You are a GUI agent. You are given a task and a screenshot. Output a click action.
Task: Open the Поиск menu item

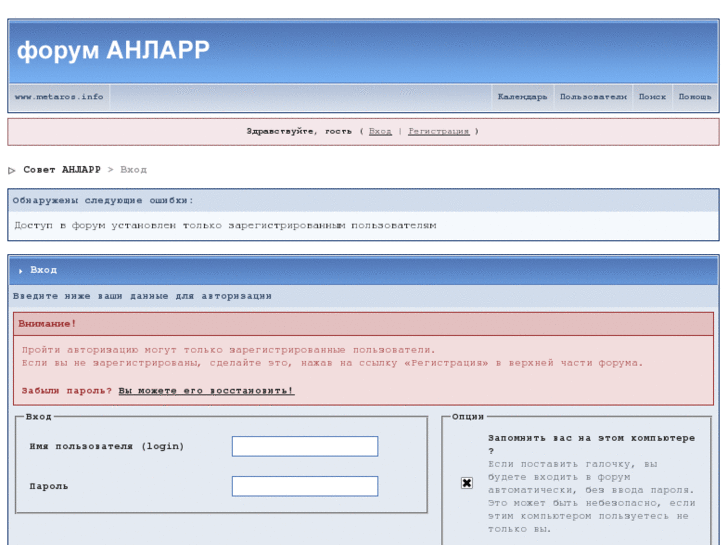pyautogui.click(x=652, y=97)
